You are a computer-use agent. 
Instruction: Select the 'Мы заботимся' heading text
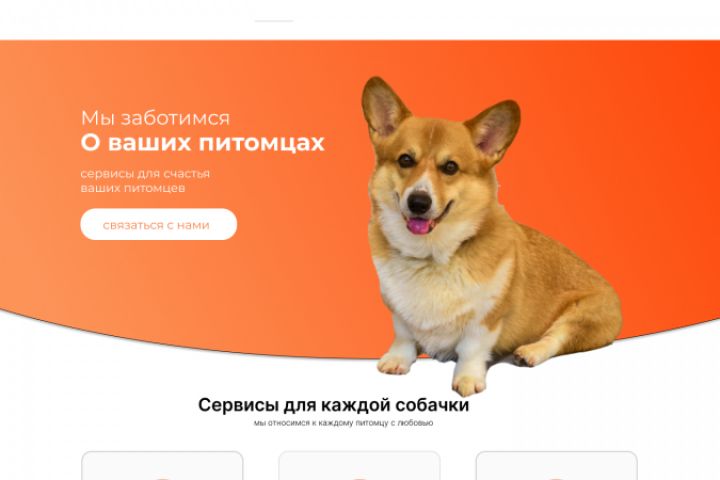155,118
